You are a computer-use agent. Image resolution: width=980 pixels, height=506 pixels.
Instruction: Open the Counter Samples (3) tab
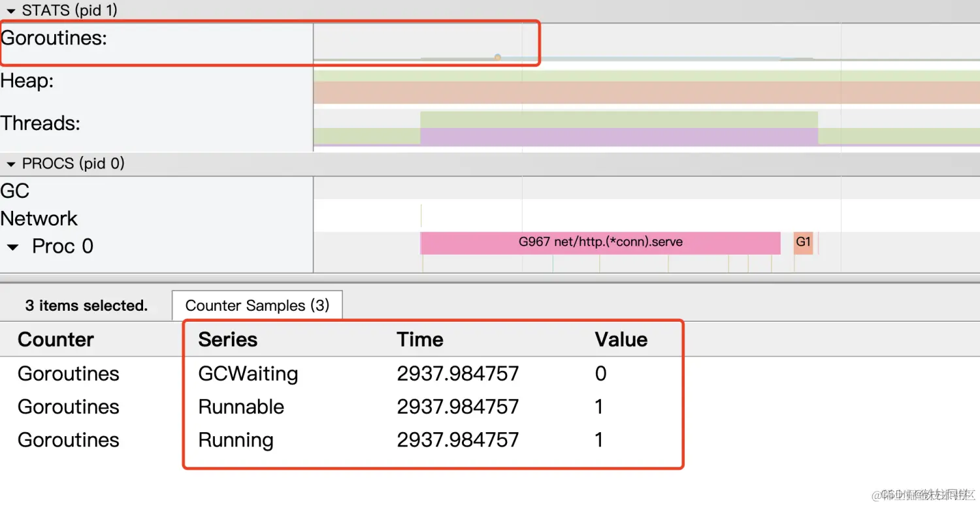[x=257, y=306]
